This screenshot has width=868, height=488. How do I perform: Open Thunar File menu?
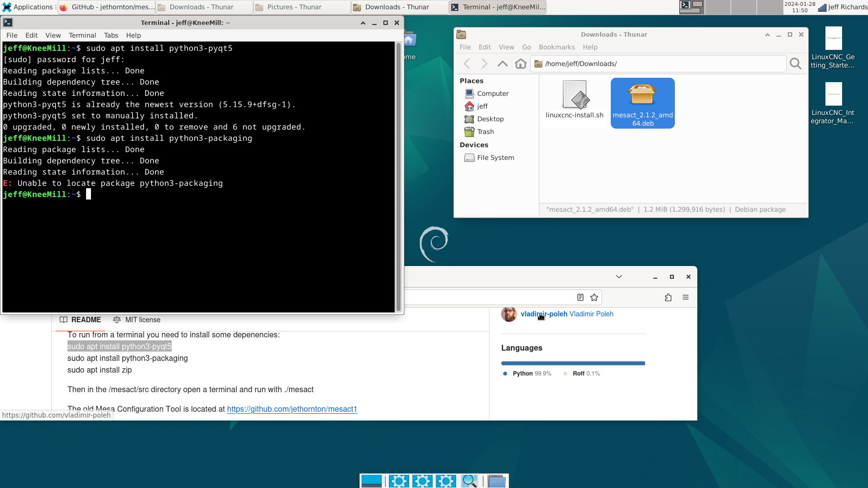[465, 47]
